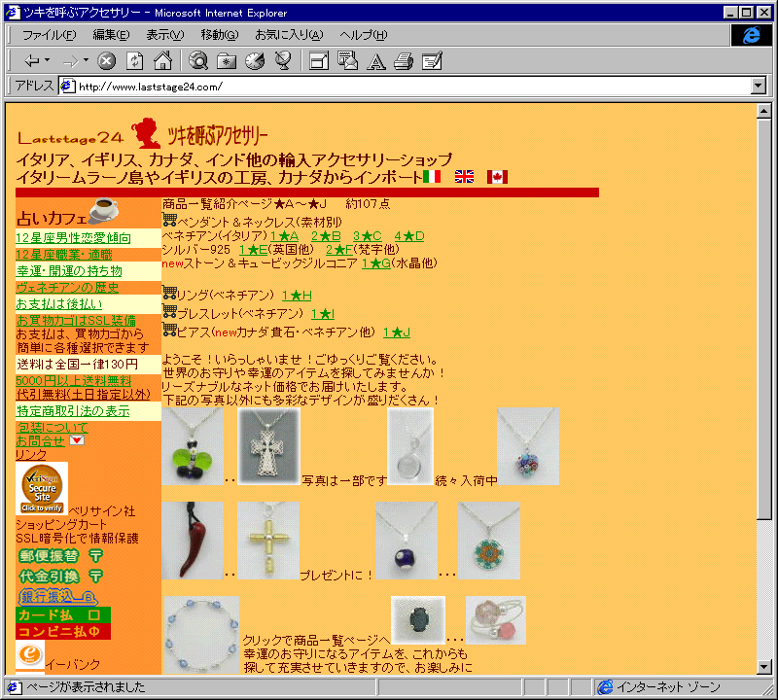Open the History toolbar icon
This screenshot has height=700, width=778.
(x=255, y=61)
